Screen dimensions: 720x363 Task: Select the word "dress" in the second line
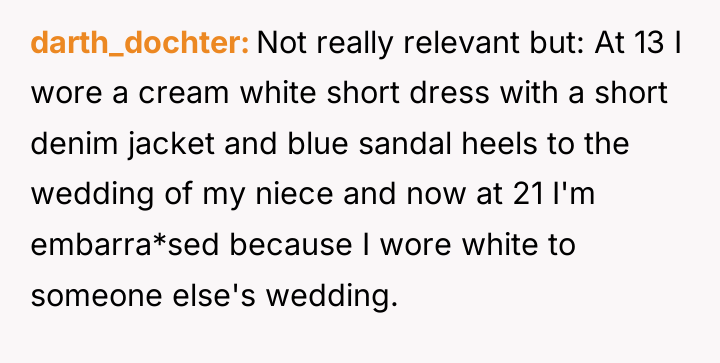pyautogui.click(x=450, y=92)
